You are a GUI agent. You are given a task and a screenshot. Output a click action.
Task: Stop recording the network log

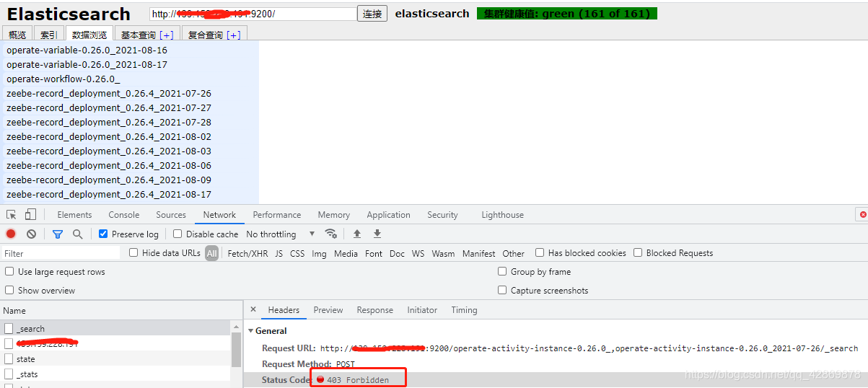(x=11, y=234)
